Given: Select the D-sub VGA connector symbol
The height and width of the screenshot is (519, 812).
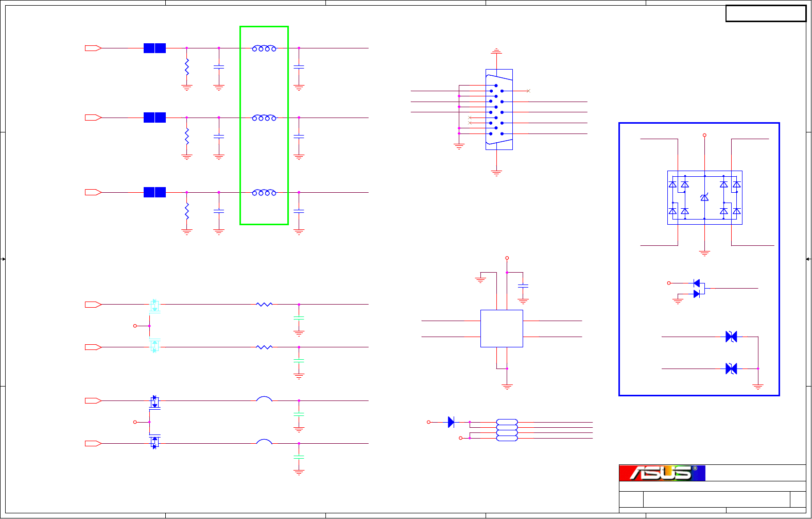Looking at the screenshot, I should 499,109.
